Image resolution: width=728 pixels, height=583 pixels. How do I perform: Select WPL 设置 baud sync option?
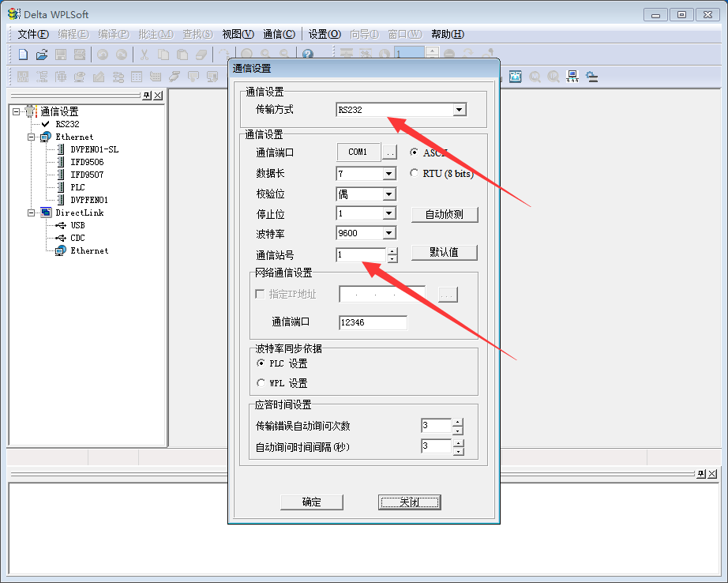[x=261, y=383]
